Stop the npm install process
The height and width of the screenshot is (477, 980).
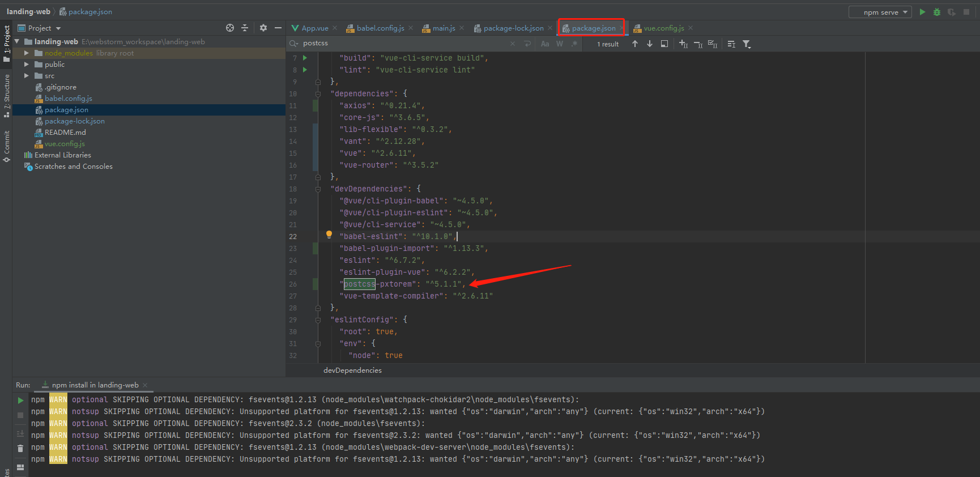[20, 415]
